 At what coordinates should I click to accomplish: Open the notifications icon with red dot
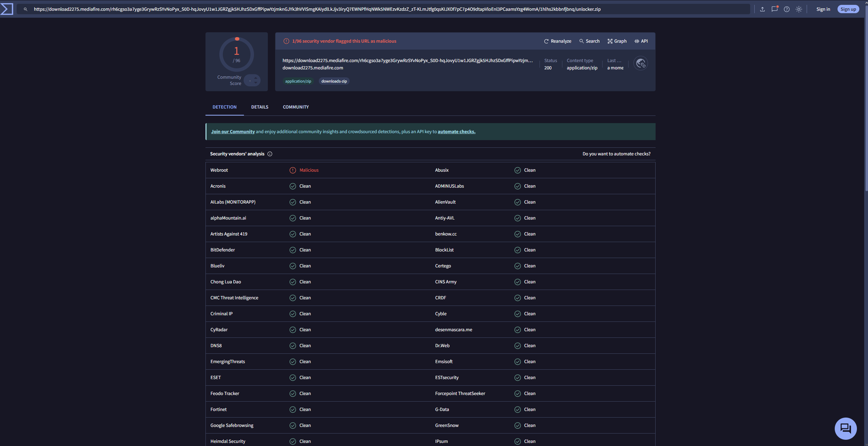click(774, 9)
